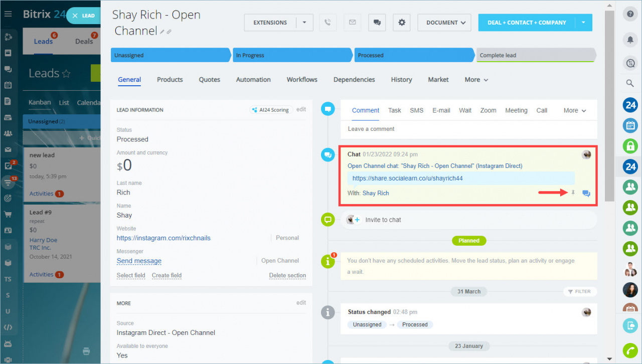The image size is (642, 364).
Task: Click edit in Lead Information section
Action: [301, 109]
